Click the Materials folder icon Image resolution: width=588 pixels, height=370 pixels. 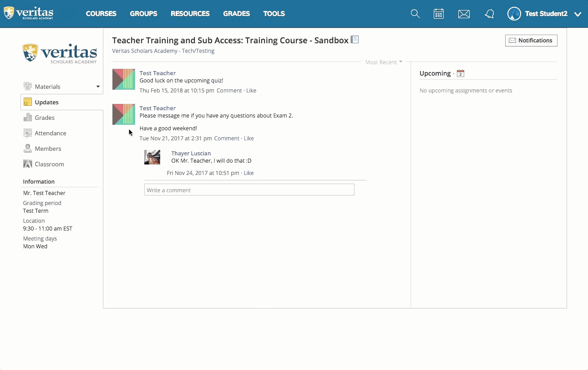point(28,87)
